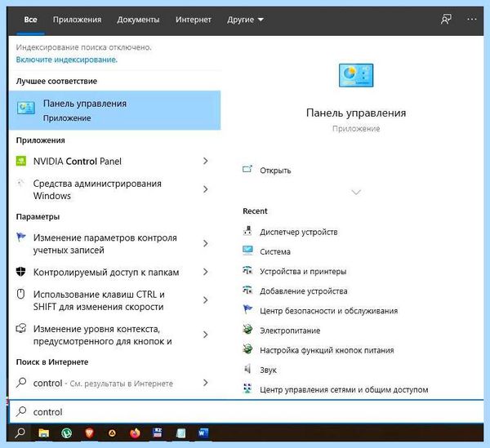Image resolution: width=490 pixels, height=448 pixels.
Task: Click the large Control Panel icon in preview
Action: pyautogui.click(x=356, y=75)
